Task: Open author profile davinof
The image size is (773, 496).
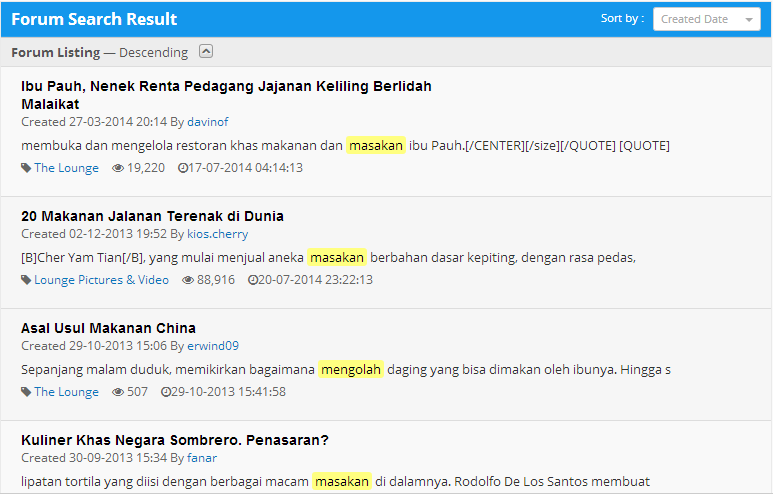Action: [x=208, y=122]
